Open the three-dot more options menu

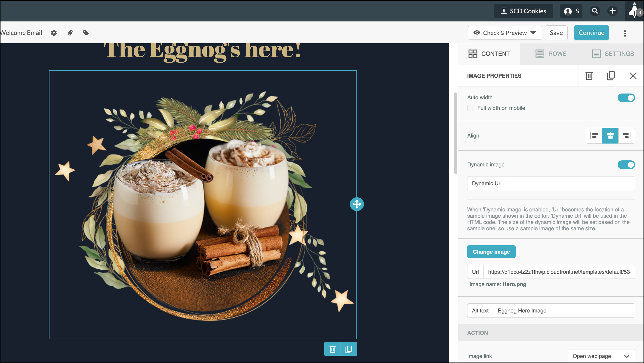pos(625,33)
